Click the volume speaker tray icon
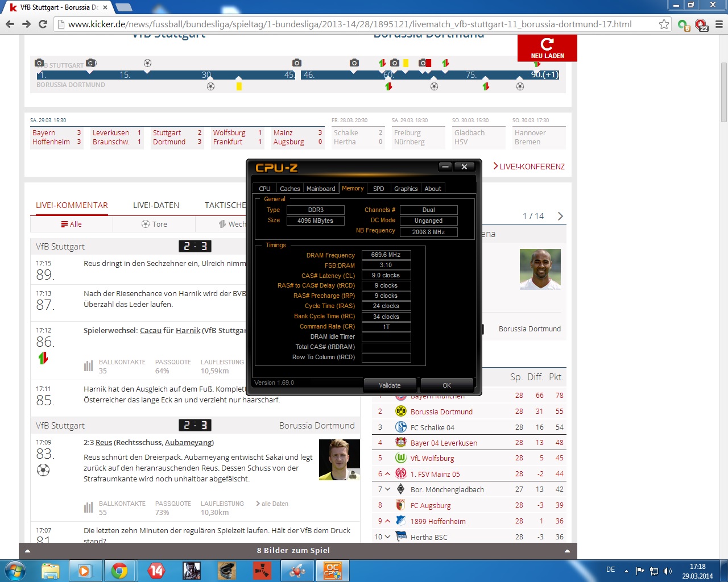The height and width of the screenshot is (582, 728). pos(668,571)
